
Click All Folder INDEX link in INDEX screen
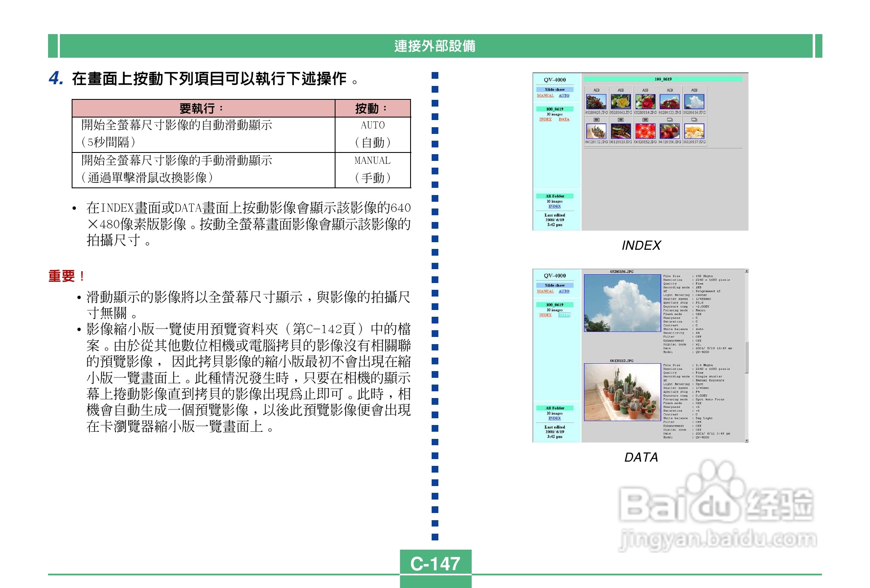(554, 206)
